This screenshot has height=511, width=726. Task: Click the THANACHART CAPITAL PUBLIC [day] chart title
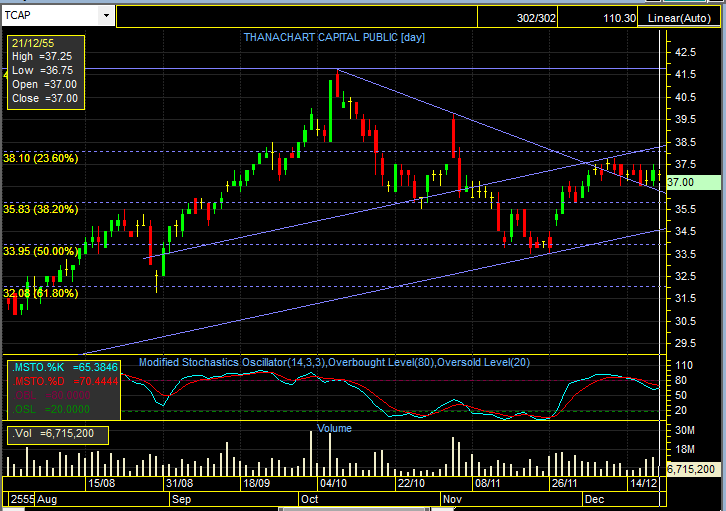[334, 37]
